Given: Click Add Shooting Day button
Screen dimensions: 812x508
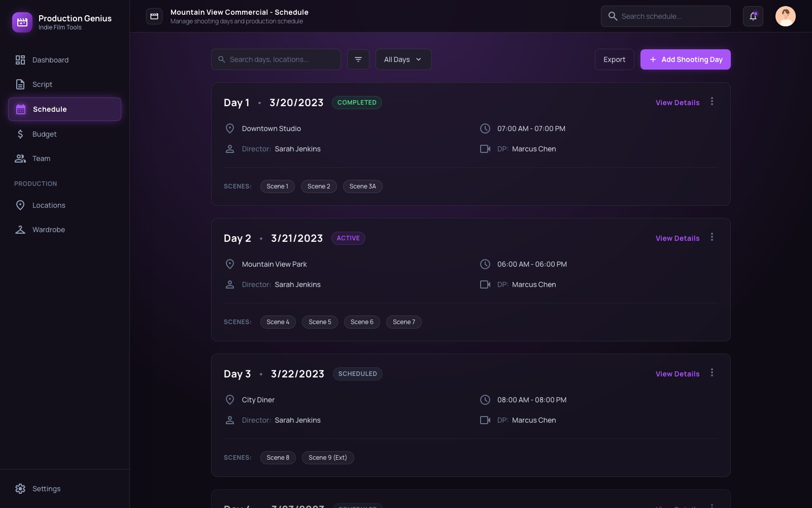Looking at the screenshot, I should [x=686, y=59].
